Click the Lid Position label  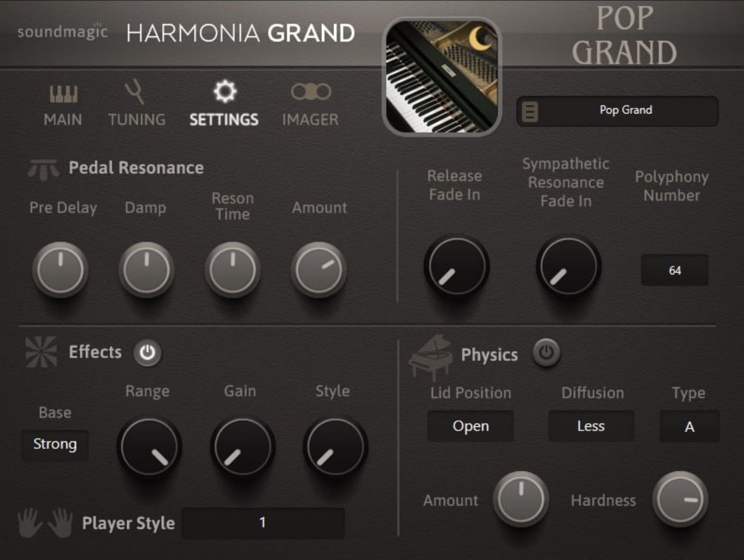[x=471, y=393]
